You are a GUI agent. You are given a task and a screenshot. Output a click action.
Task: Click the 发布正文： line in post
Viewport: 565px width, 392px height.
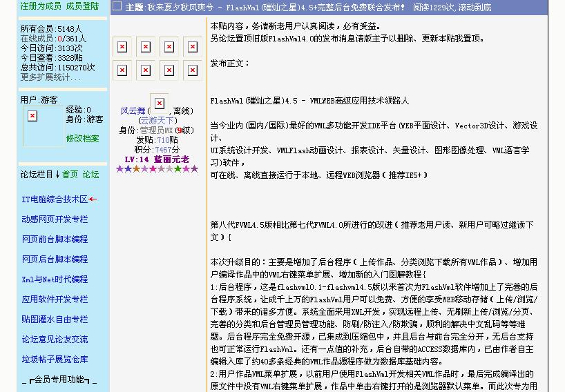[x=230, y=63]
